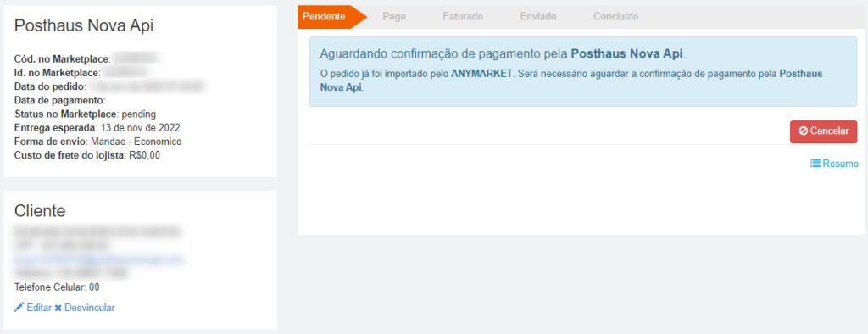The height and width of the screenshot is (334, 868).
Task: Go to the Enviado status step
Action: (538, 17)
